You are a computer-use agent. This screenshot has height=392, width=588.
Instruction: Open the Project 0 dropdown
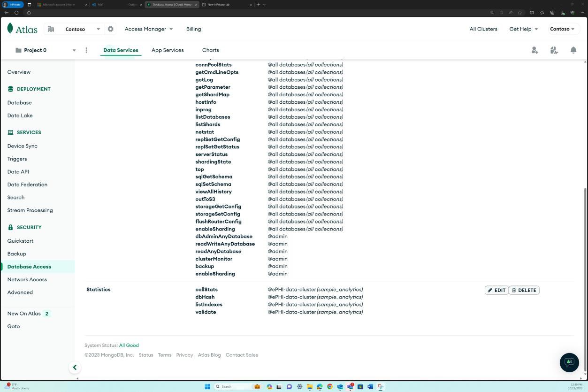74,50
